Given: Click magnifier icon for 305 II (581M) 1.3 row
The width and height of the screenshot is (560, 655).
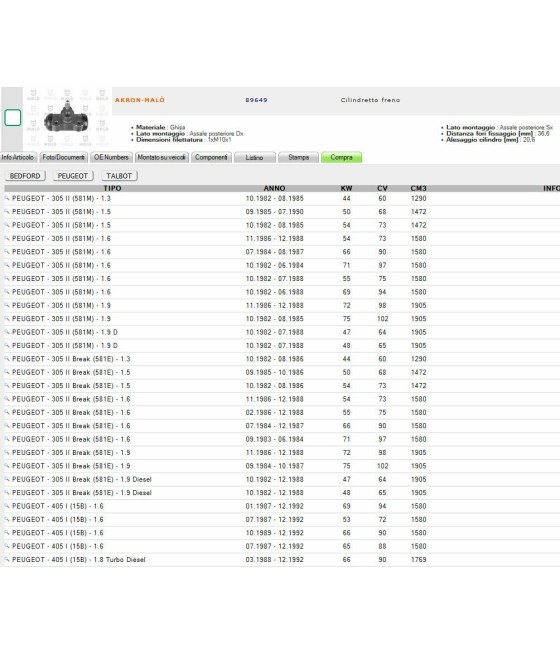Looking at the screenshot, I should (7, 198).
